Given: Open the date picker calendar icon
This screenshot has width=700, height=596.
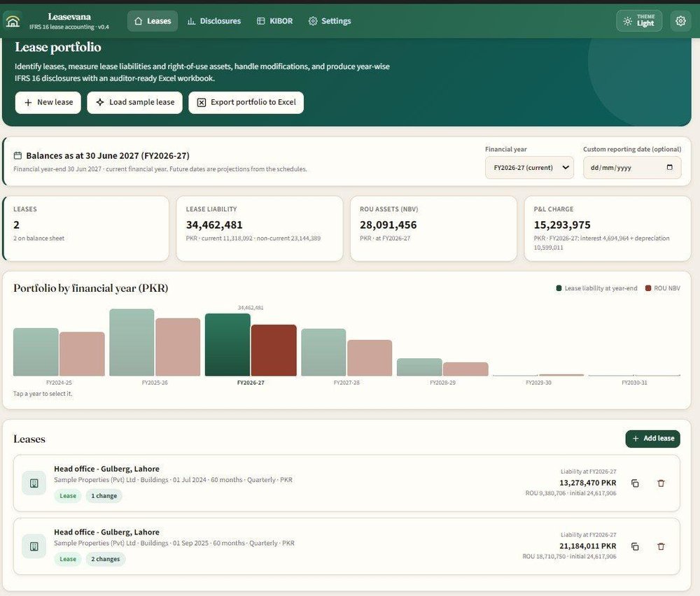Looking at the screenshot, I should [x=669, y=167].
